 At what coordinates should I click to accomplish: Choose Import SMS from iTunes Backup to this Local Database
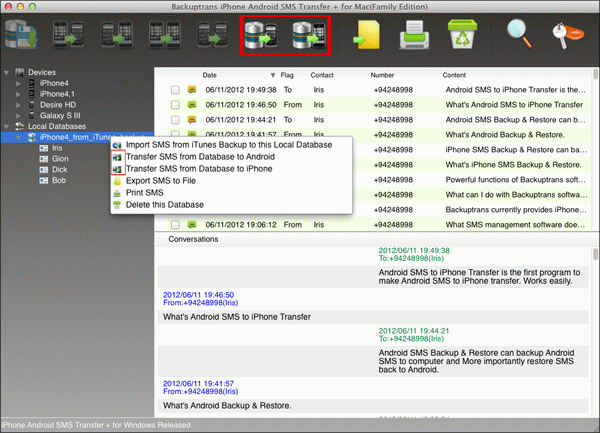click(x=229, y=145)
